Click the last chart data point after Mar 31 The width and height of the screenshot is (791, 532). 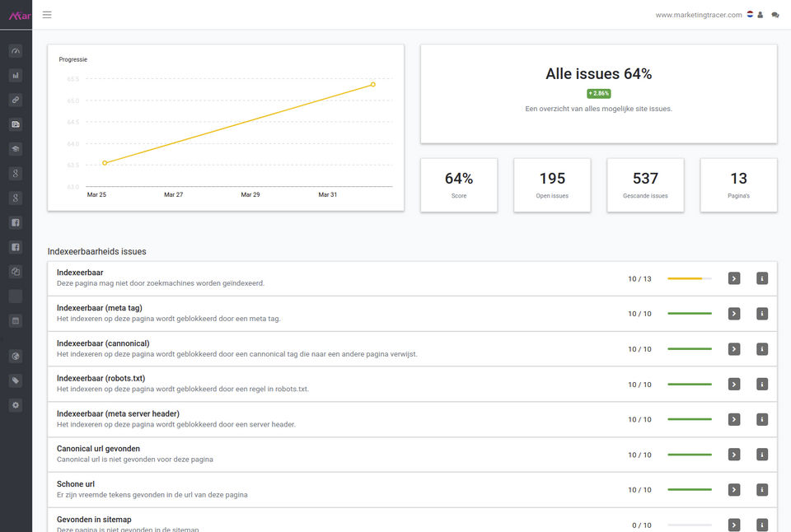pos(372,85)
